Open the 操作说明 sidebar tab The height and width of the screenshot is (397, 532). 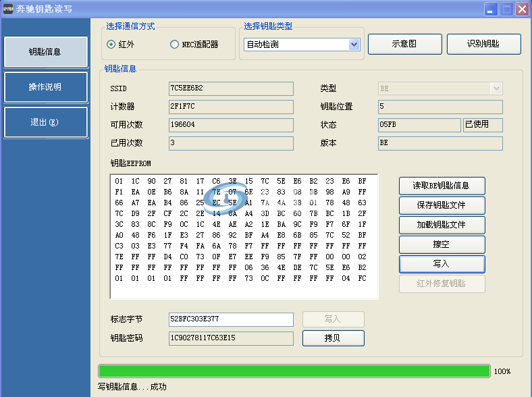coord(46,87)
